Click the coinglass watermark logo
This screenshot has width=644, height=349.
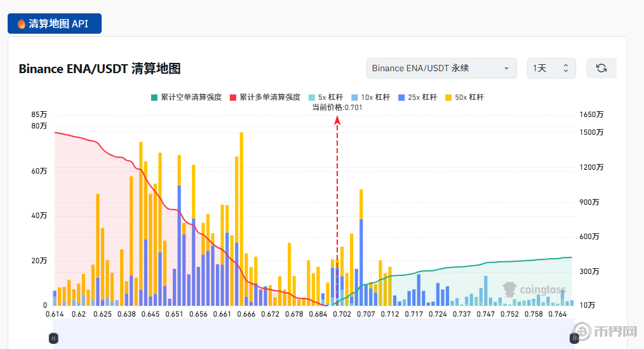click(x=533, y=290)
